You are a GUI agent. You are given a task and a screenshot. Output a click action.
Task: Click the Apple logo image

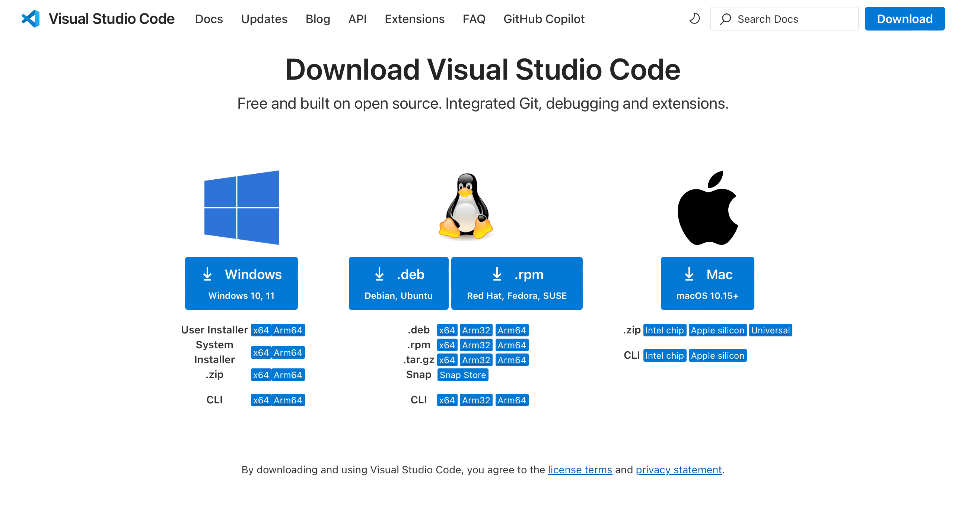click(x=707, y=208)
